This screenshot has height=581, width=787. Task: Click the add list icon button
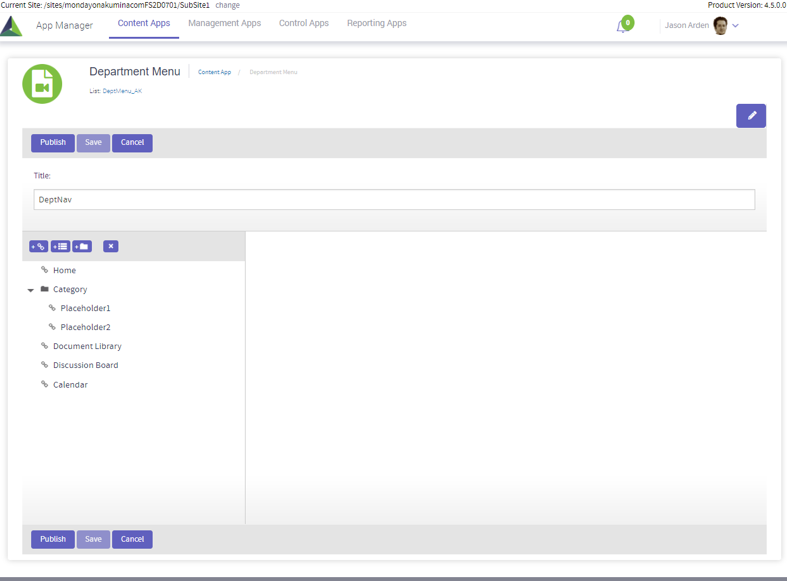click(x=60, y=246)
